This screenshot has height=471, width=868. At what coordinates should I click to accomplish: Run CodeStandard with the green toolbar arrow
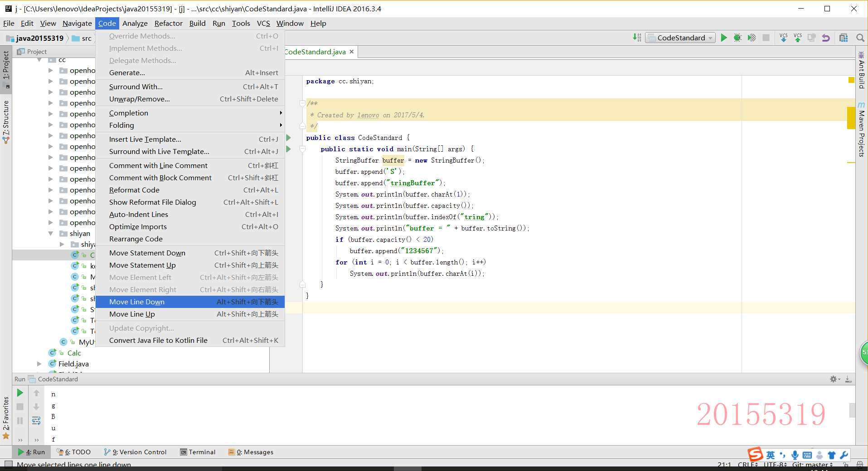click(724, 38)
